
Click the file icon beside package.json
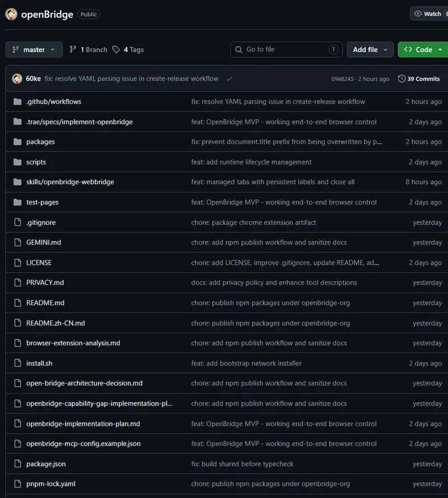(18, 464)
